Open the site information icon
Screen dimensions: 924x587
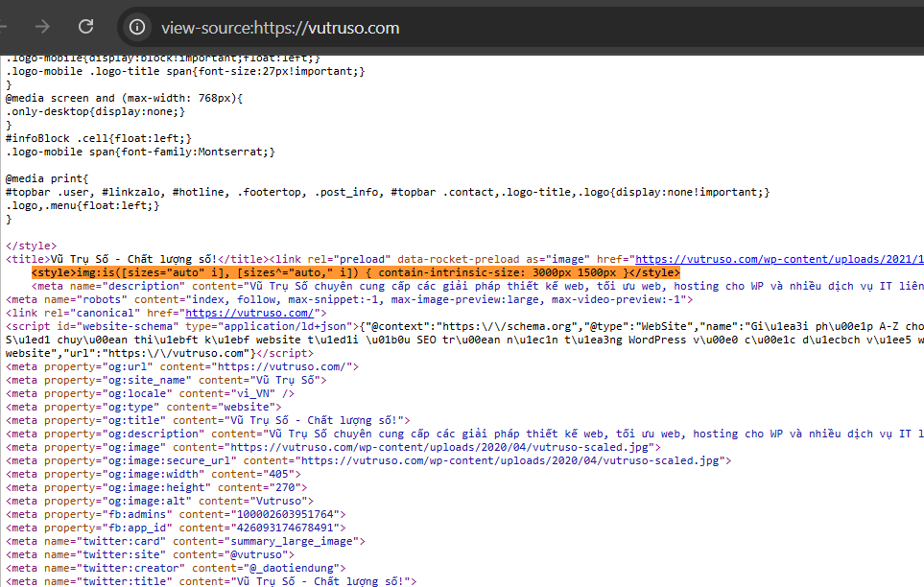click(x=136, y=27)
